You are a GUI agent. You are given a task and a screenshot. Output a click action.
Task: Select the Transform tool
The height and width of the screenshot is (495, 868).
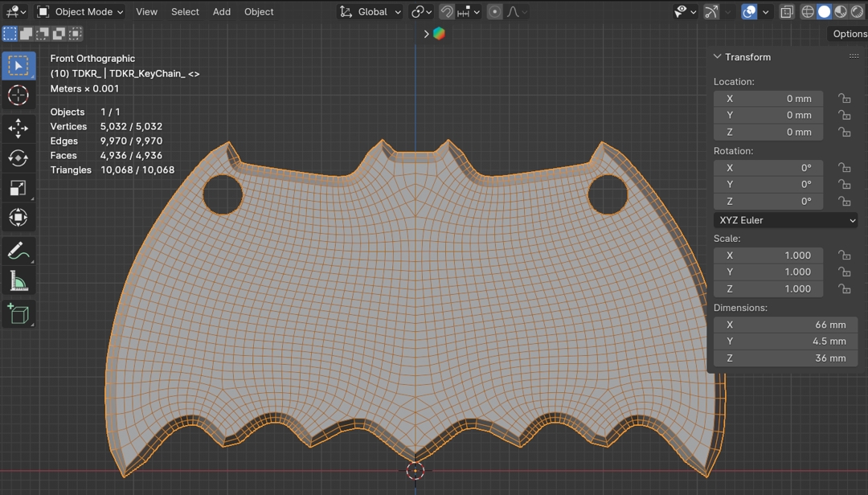pyautogui.click(x=18, y=218)
